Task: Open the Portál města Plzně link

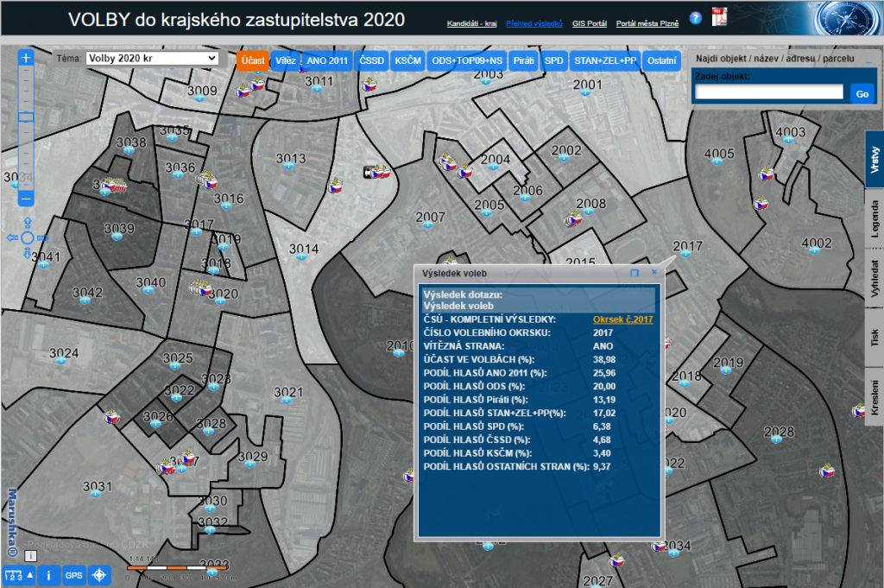Action: 647,23
